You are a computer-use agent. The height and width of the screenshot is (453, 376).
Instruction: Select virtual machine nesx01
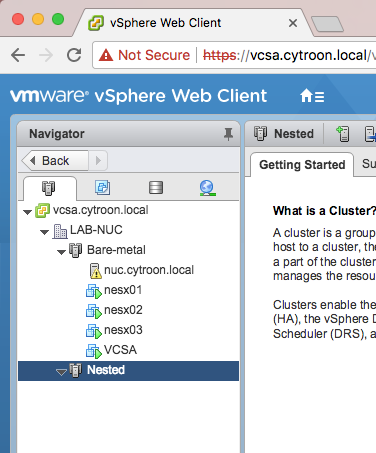123,290
